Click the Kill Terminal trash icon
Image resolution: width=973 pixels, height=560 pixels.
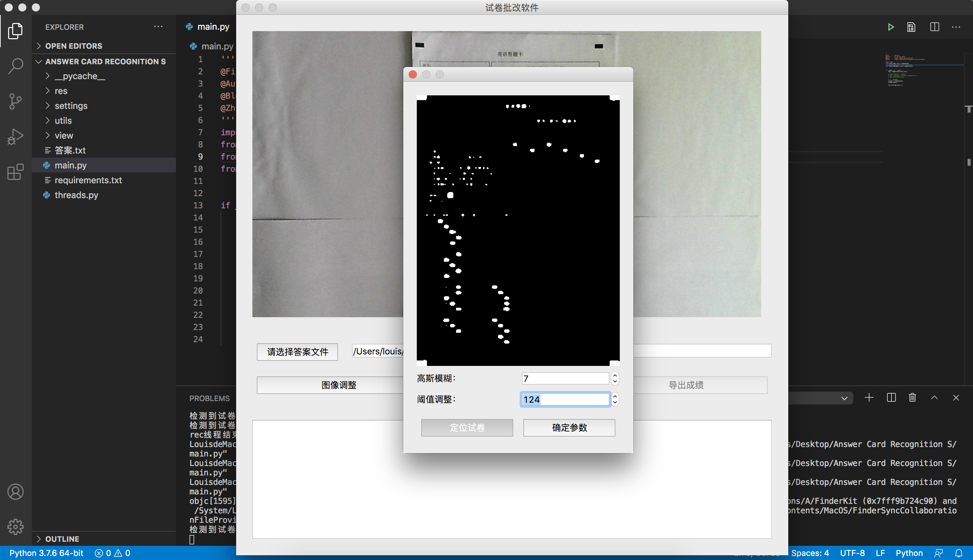(912, 398)
